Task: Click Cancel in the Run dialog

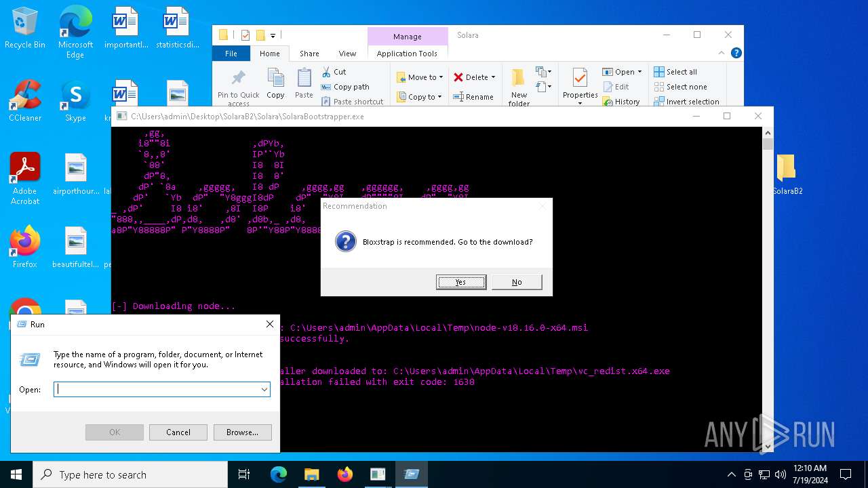Action: [x=178, y=432]
